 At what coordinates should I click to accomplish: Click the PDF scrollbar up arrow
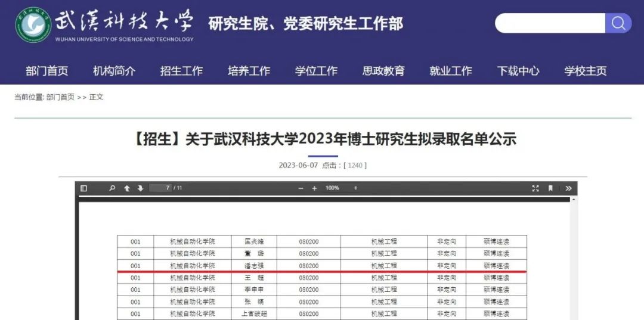tap(574, 200)
